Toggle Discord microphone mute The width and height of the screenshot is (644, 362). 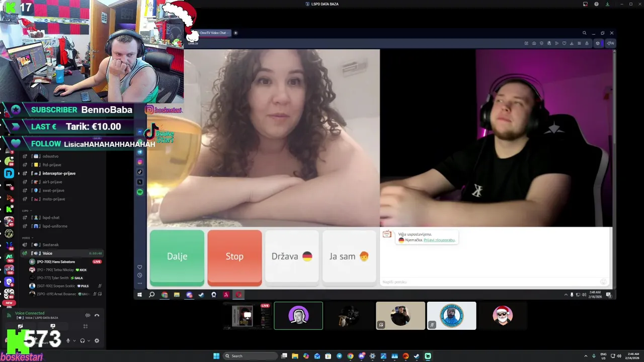point(68,340)
